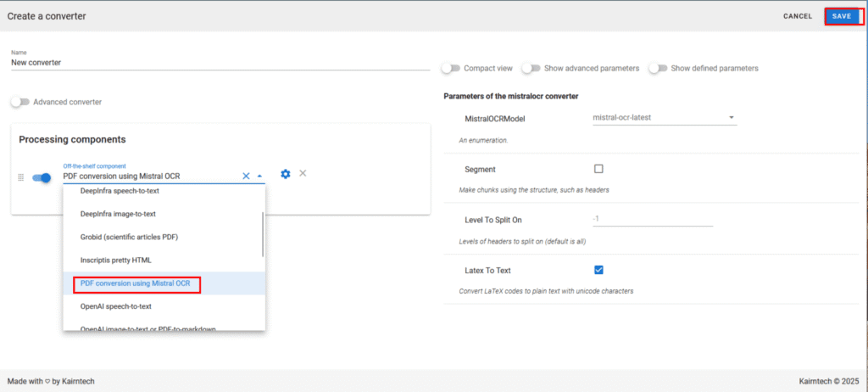Click the Level To Split On field

652,219
